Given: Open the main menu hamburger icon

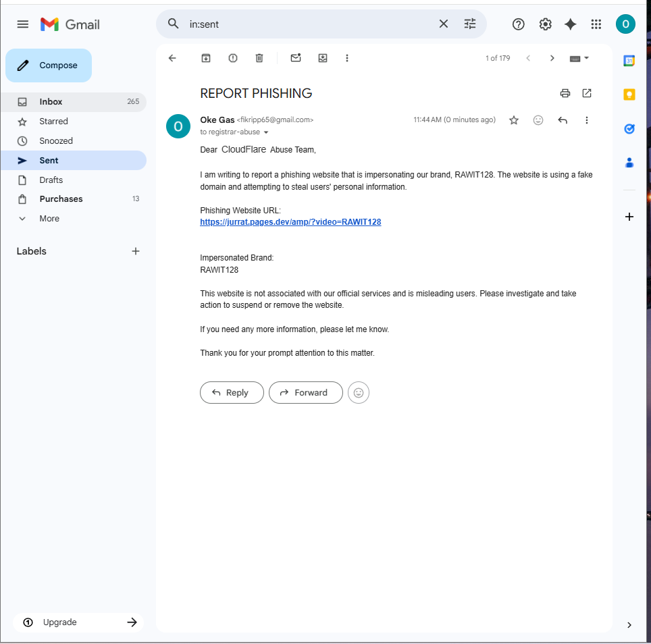Looking at the screenshot, I should (23, 24).
